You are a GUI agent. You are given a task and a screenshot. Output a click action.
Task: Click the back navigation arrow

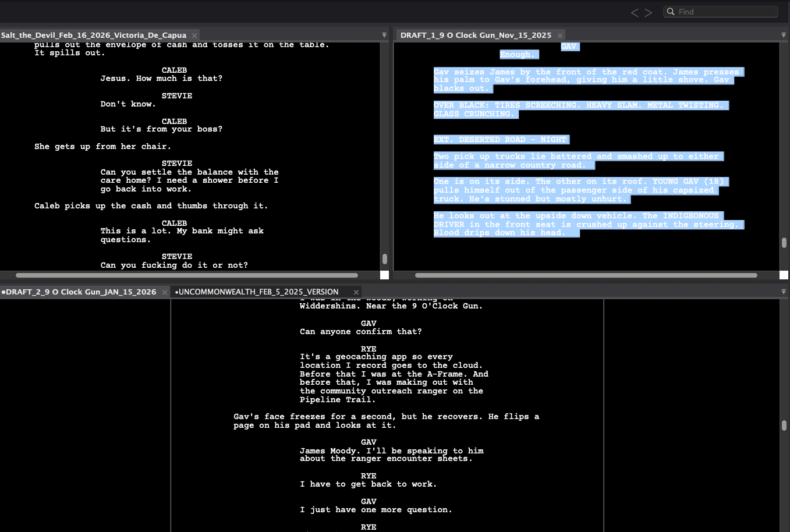[x=634, y=13]
